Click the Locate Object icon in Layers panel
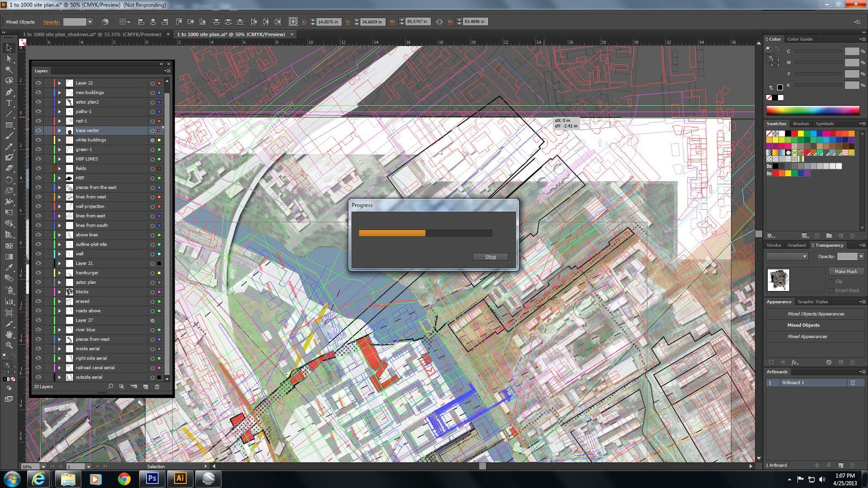The image size is (868, 488). pos(111,387)
